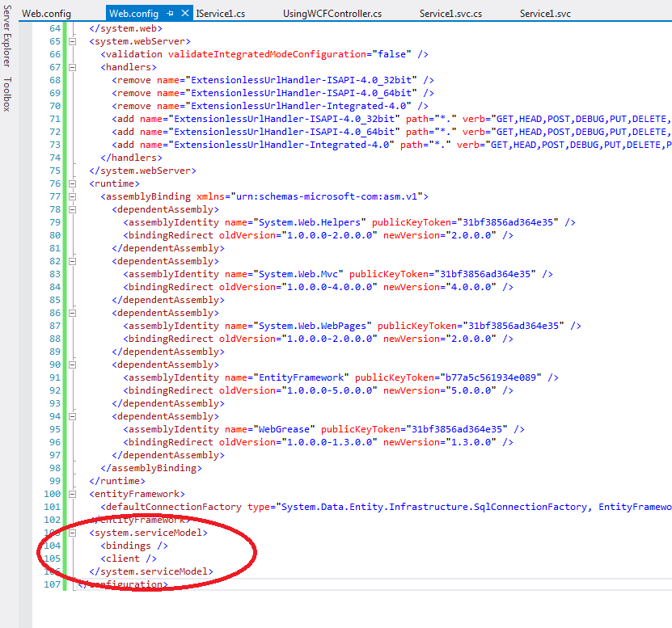Open the Toolbox side panel
Image resolution: width=672 pixels, height=628 pixels.
6,95
